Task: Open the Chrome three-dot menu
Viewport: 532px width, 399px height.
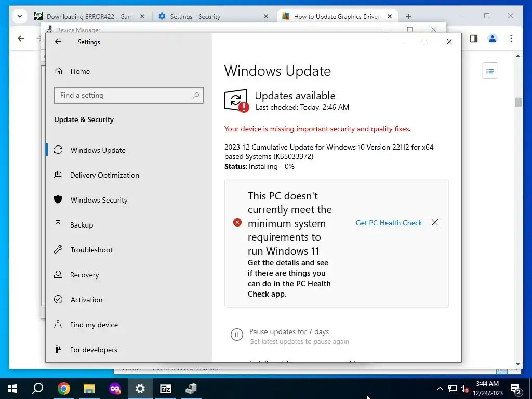Action: click(x=511, y=38)
